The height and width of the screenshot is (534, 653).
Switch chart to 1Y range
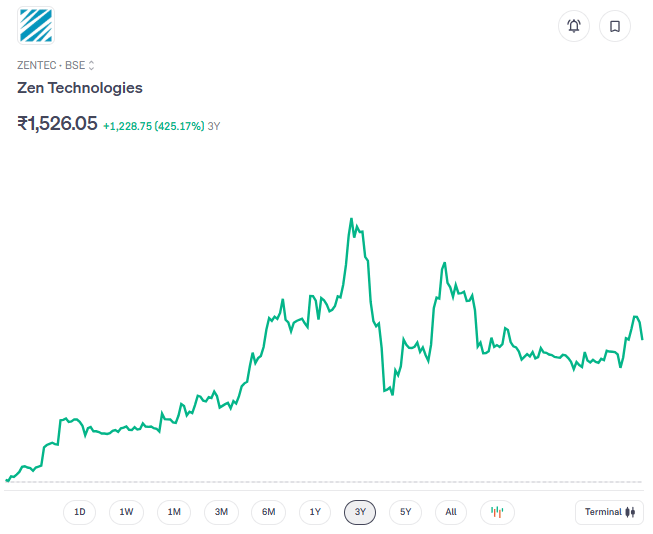[315, 512]
